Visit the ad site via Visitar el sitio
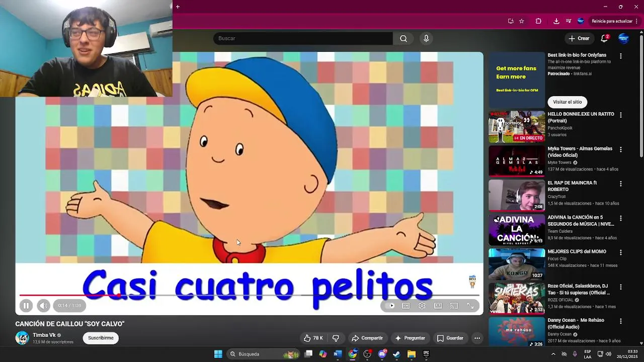Screen dimensions: 644x362 pyautogui.click(x=567, y=102)
